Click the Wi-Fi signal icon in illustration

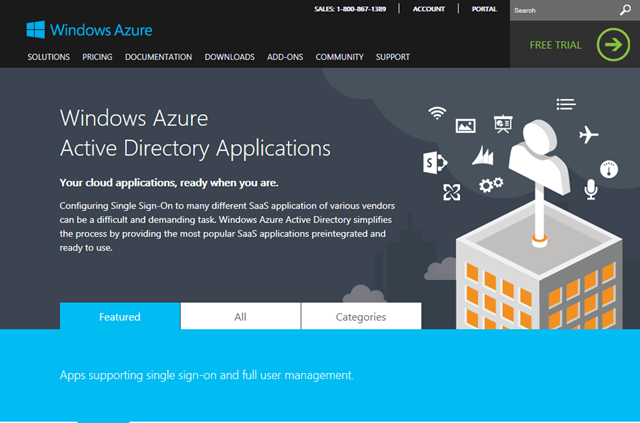pyautogui.click(x=437, y=113)
